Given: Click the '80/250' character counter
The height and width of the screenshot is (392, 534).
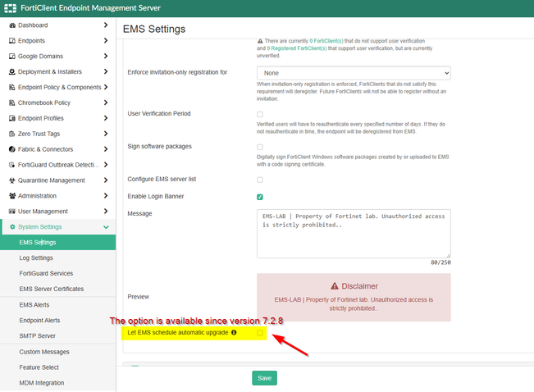Looking at the screenshot, I should pyautogui.click(x=440, y=262).
